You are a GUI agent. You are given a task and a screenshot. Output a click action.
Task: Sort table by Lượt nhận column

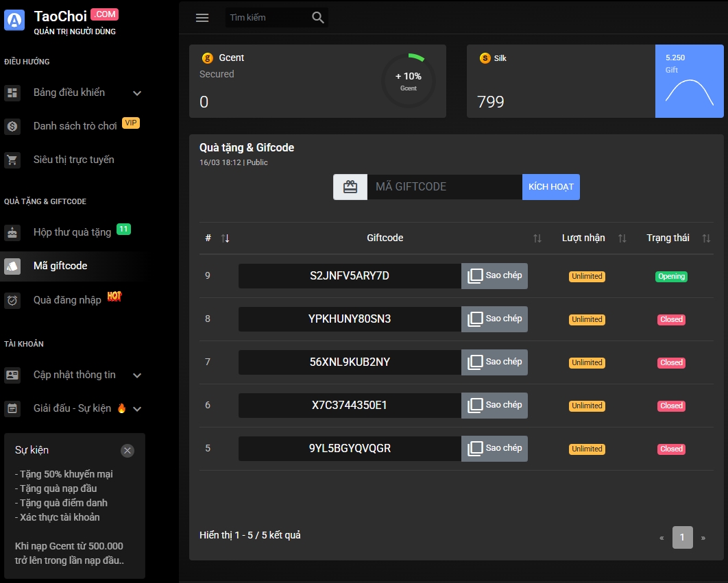(x=622, y=238)
